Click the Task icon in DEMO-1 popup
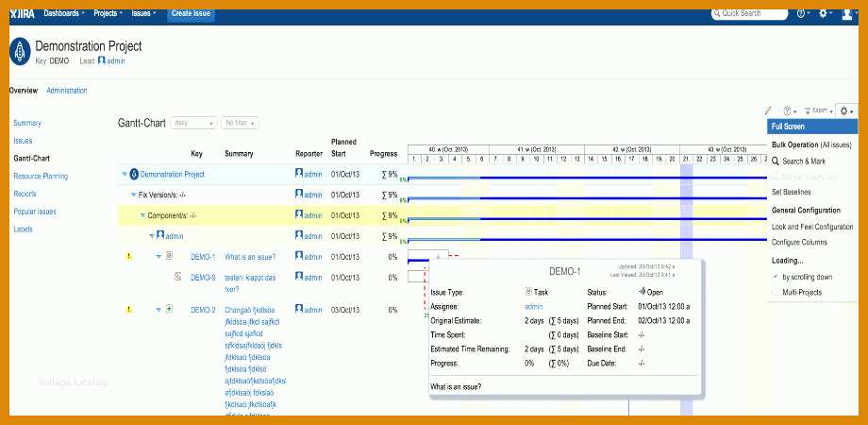Viewport: 868px width, 425px height. pyautogui.click(x=528, y=292)
